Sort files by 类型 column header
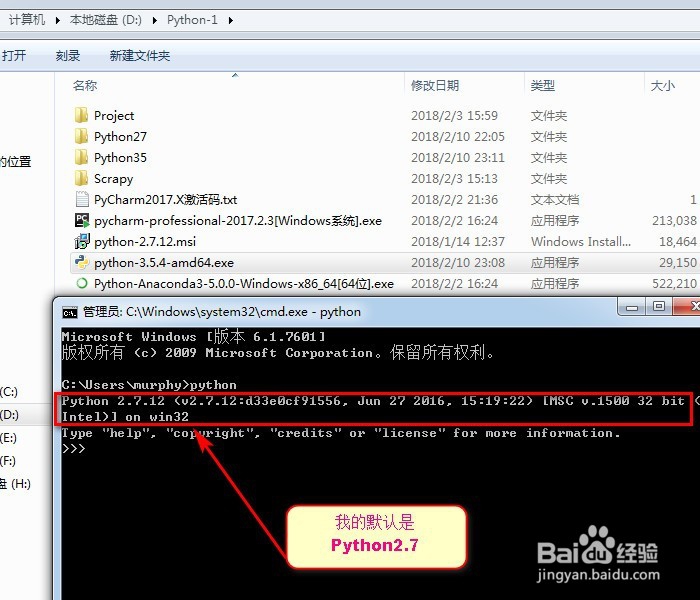 [x=542, y=85]
